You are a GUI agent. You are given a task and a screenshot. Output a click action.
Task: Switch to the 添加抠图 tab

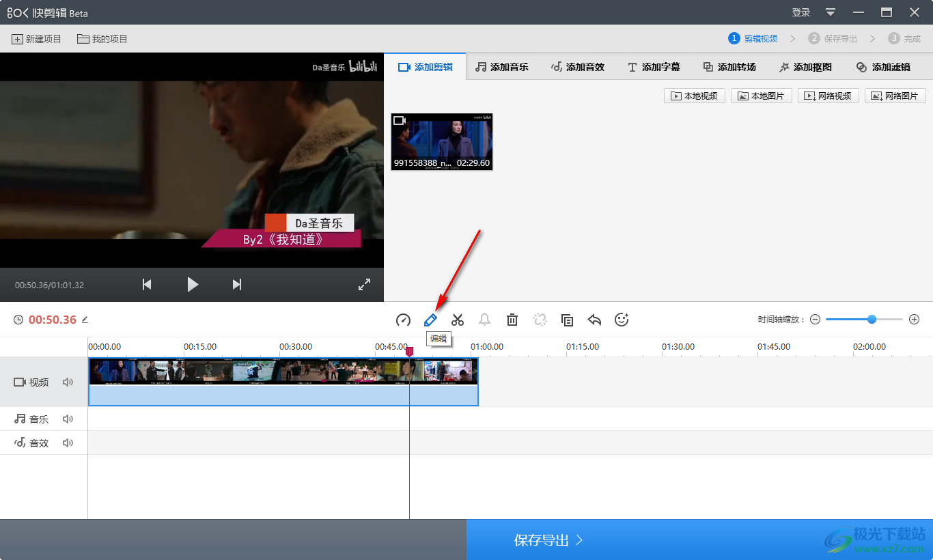pyautogui.click(x=805, y=67)
